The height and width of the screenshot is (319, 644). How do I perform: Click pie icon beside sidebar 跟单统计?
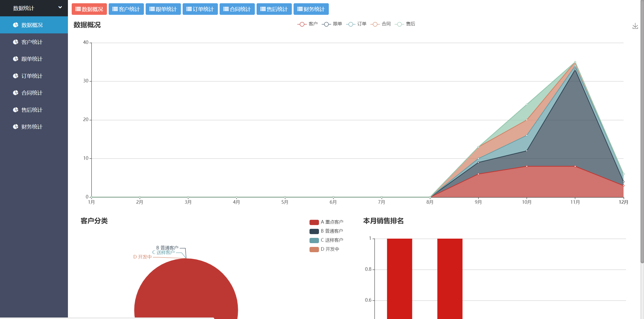16,59
